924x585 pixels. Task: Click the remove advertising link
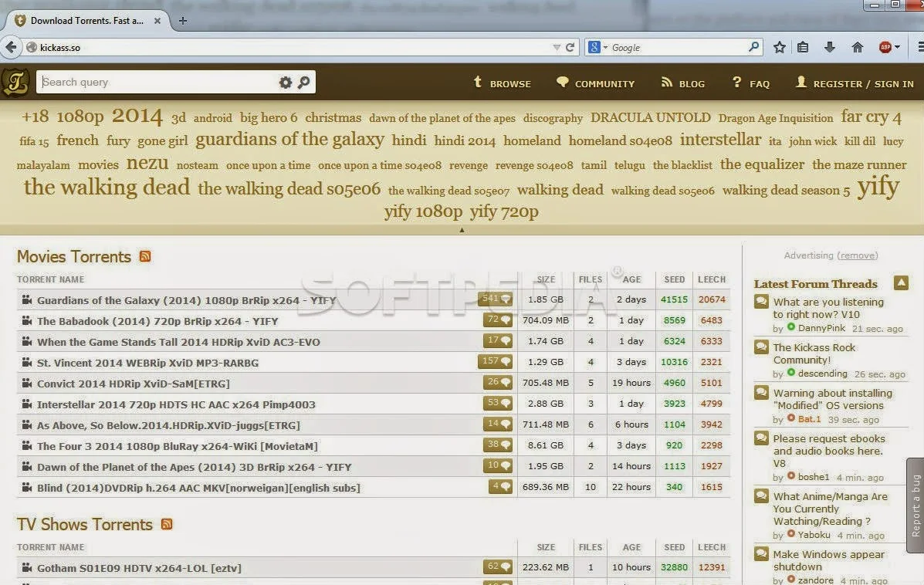[858, 255]
